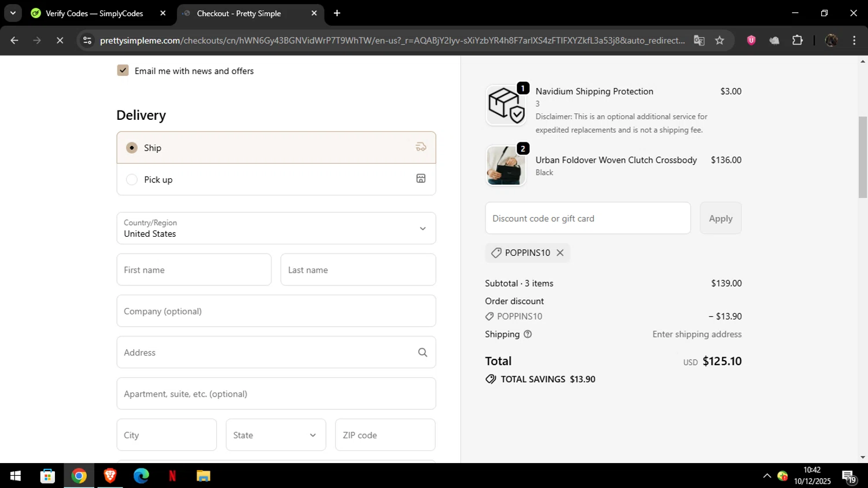The height and width of the screenshot is (488, 868).
Task: Open Microsoft Edge from taskbar
Action: (x=141, y=476)
